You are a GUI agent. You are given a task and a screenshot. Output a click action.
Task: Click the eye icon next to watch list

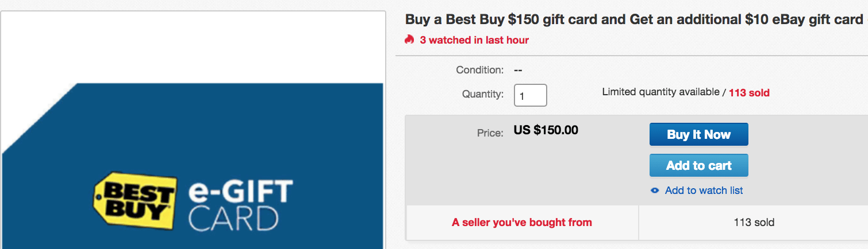655,190
